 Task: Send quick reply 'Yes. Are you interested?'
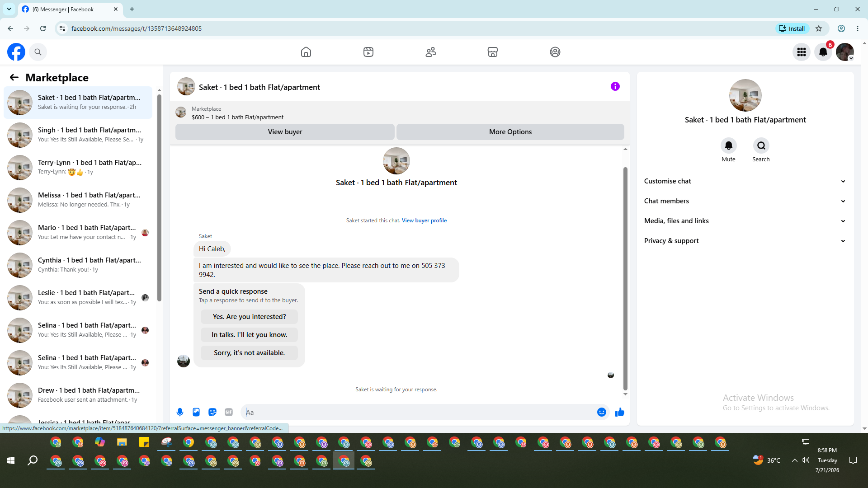coord(249,317)
